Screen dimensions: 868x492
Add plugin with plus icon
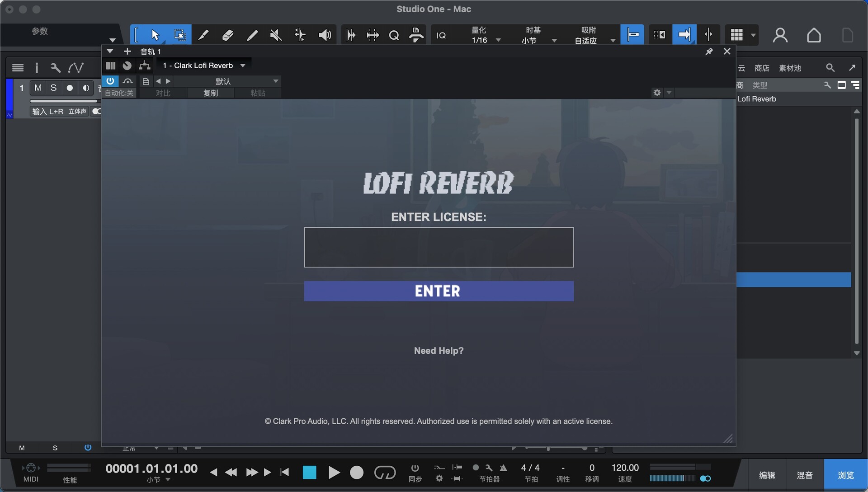(127, 51)
